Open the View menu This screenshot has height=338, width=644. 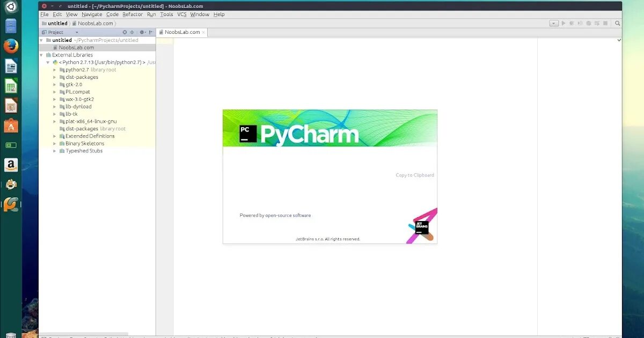pyautogui.click(x=71, y=14)
